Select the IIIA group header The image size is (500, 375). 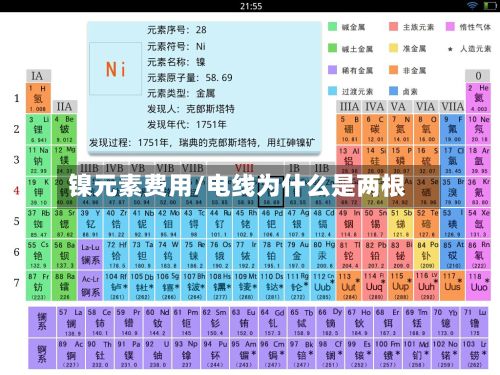[x=349, y=107]
